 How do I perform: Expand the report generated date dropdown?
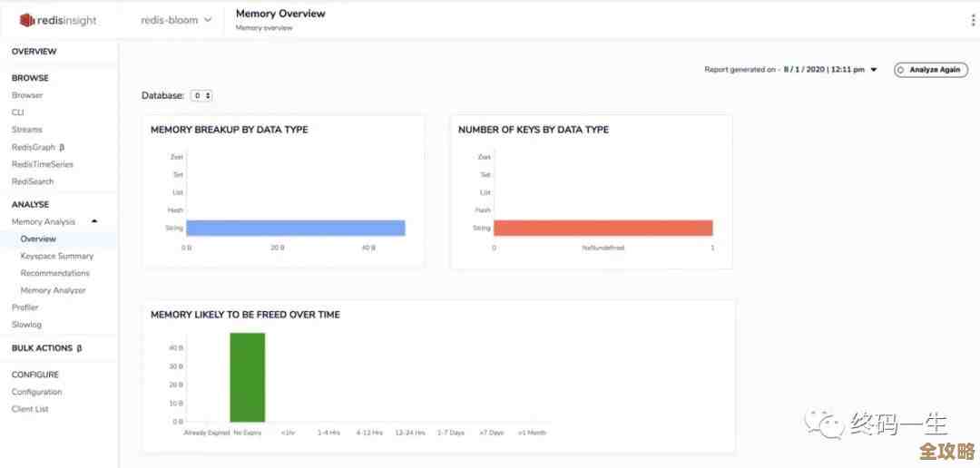click(874, 70)
